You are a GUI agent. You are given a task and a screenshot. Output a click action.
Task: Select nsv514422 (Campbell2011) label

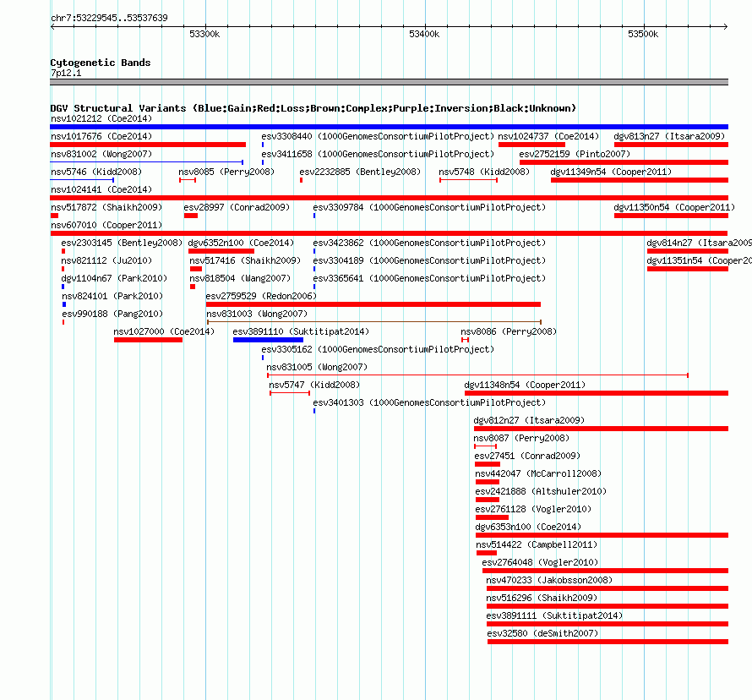(537, 544)
